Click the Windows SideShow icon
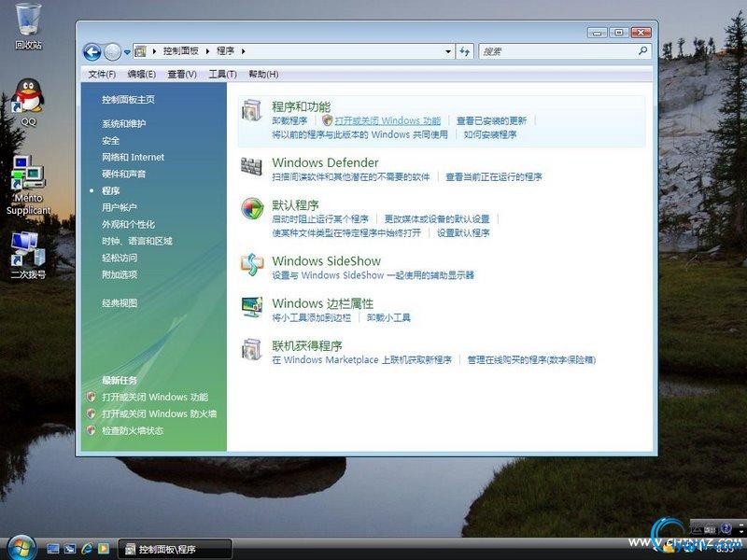This screenshot has height=560, width=747. (252, 264)
